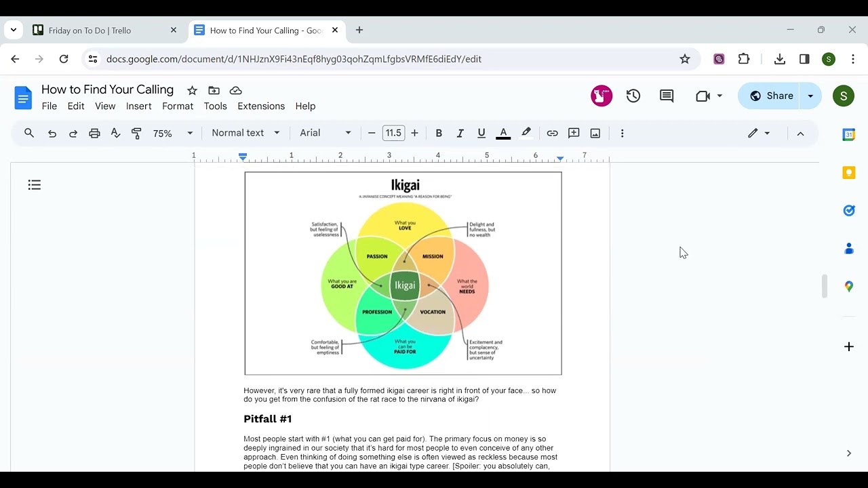Bookmark this page with the star icon
868x488 pixels.
(x=685, y=59)
